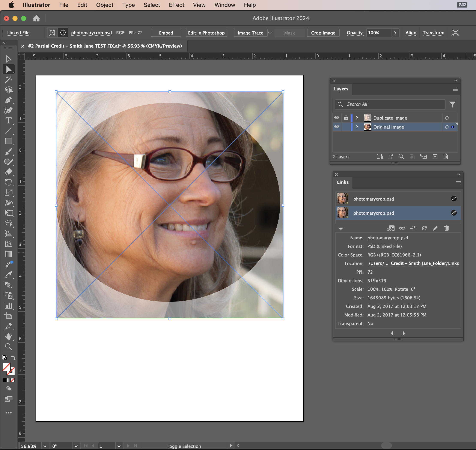
Task: Click Locate Object magnifier in Layers panel
Action: [401, 157]
